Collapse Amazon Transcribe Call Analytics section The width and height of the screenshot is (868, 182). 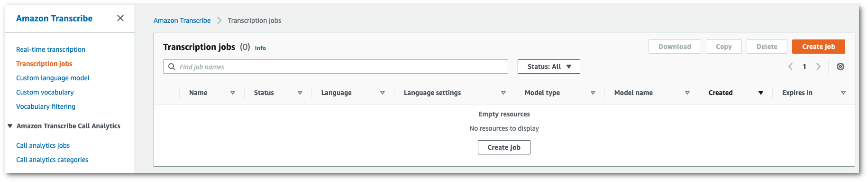click(10, 126)
